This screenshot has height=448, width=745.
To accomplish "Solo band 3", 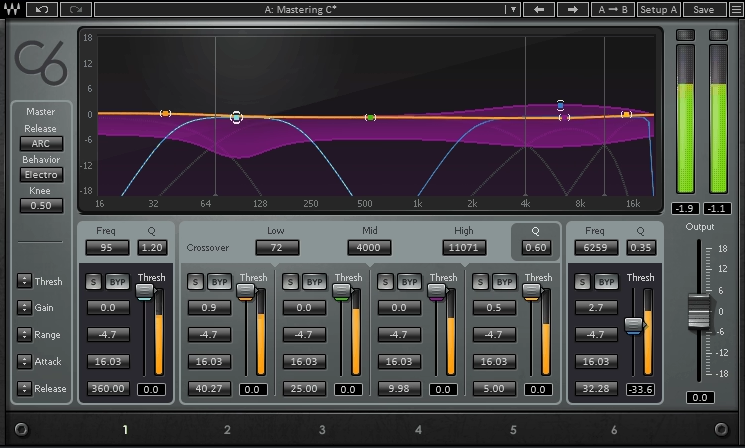I will point(290,282).
